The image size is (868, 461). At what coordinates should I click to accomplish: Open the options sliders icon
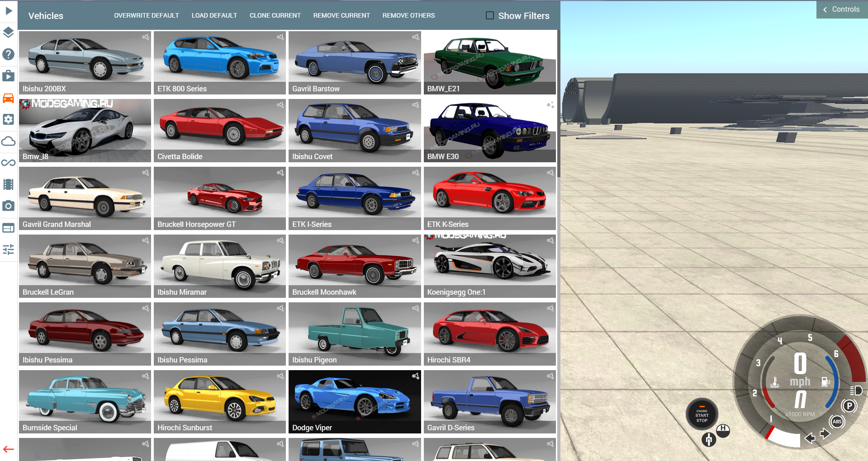(9, 249)
